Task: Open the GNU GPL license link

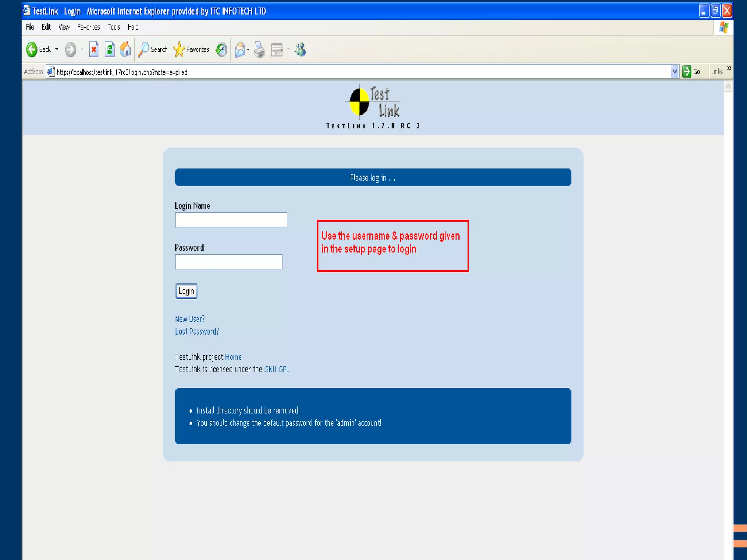Action: (276, 370)
